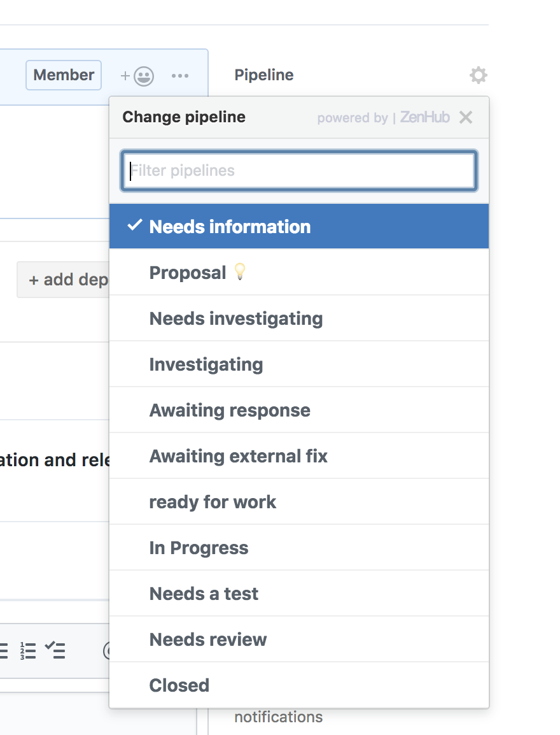Select the Needs review pipeline
The width and height of the screenshot is (560, 735).
(x=299, y=640)
